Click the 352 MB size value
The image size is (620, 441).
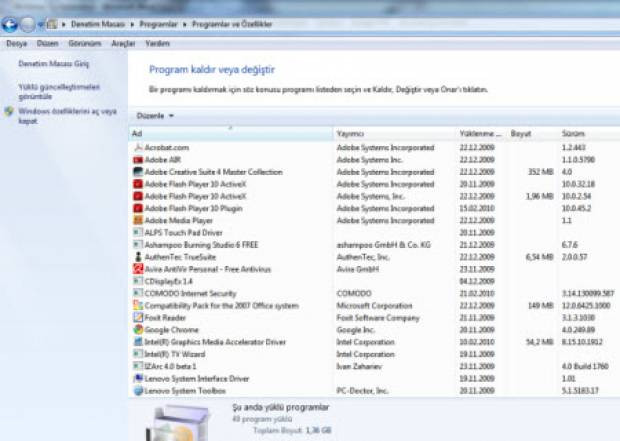541,172
